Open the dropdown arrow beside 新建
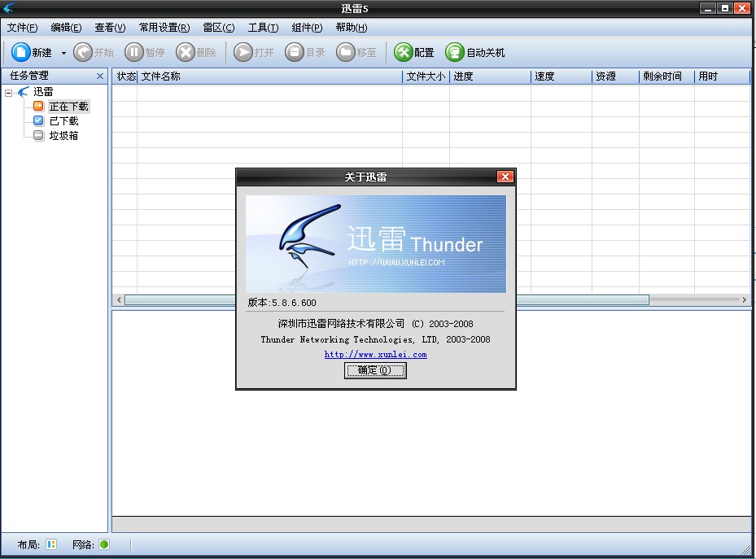Screen dimensions: 756x559 pos(63,53)
